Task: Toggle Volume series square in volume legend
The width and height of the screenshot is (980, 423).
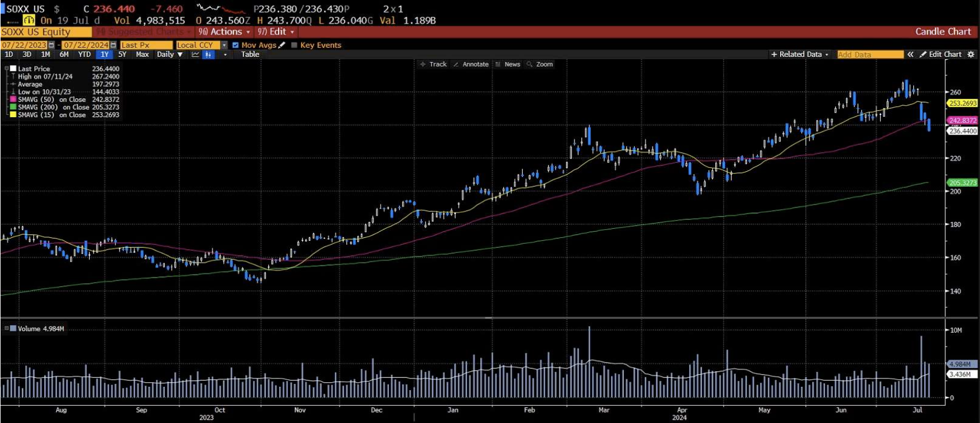Action: coord(13,329)
